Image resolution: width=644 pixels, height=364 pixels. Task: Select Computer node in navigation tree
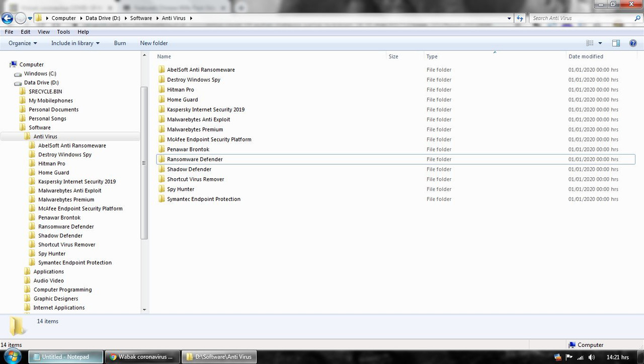(x=31, y=64)
